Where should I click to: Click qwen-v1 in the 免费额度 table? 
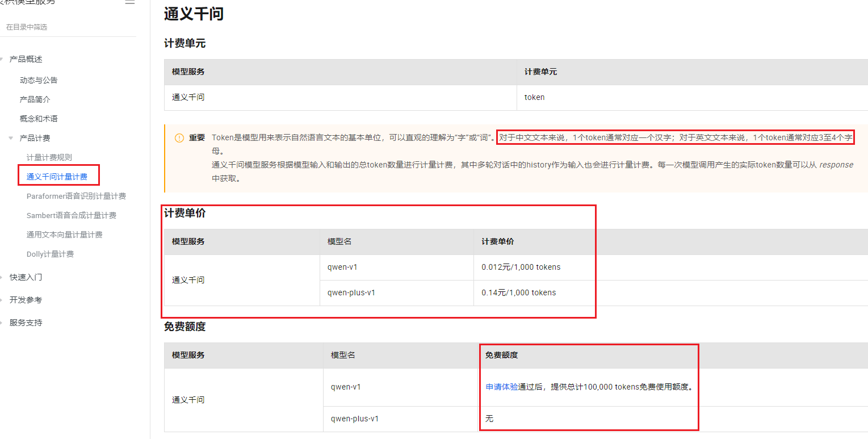[x=346, y=387]
